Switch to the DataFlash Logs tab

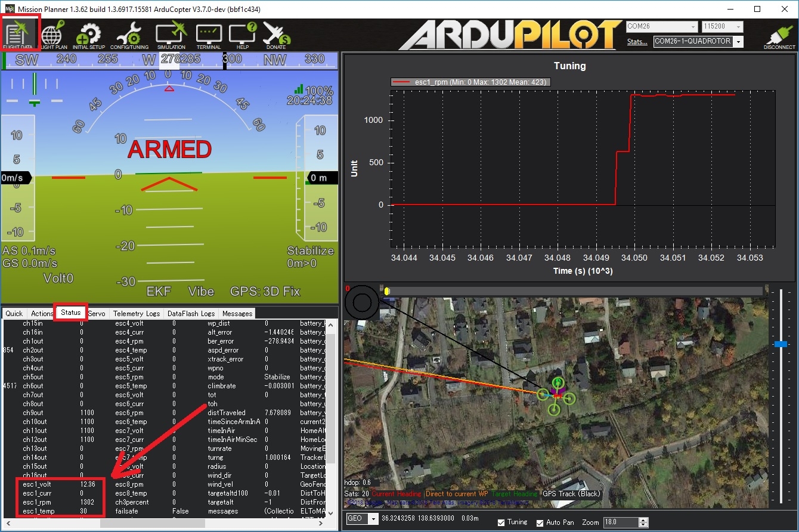pyautogui.click(x=191, y=313)
